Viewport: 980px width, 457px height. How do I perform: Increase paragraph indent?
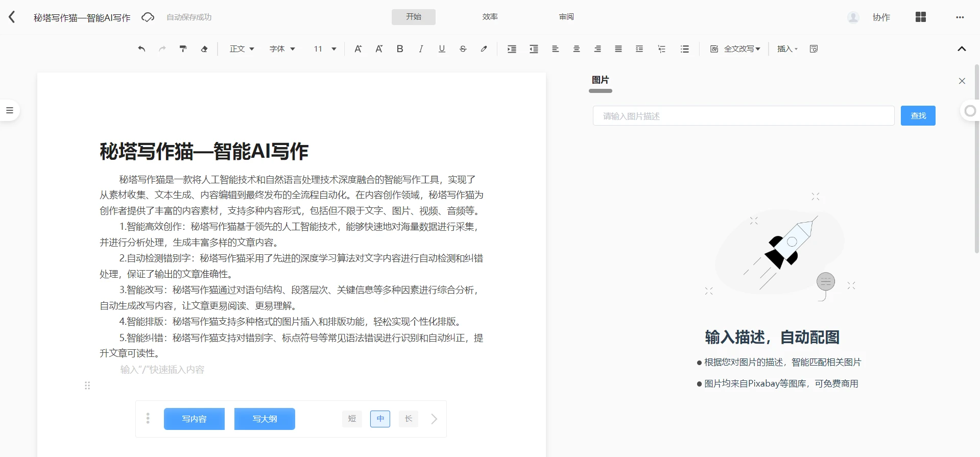[x=512, y=49]
